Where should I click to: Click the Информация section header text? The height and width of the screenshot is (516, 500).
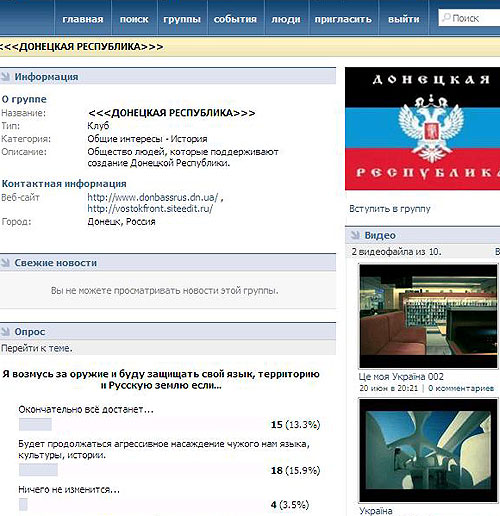(x=46, y=77)
